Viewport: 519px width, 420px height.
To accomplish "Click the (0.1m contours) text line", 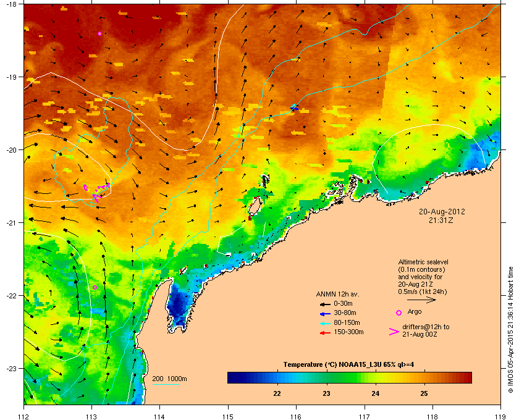I will click(x=421, y=269).
